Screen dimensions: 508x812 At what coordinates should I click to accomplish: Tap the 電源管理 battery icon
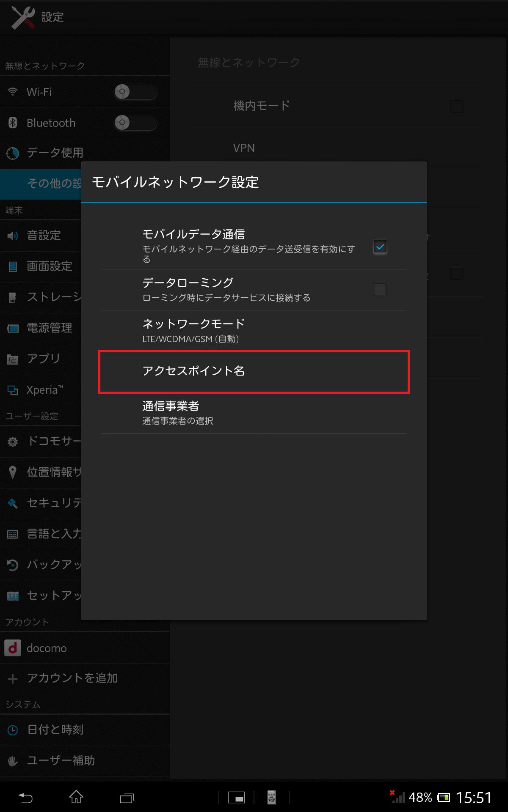point(13,328)
